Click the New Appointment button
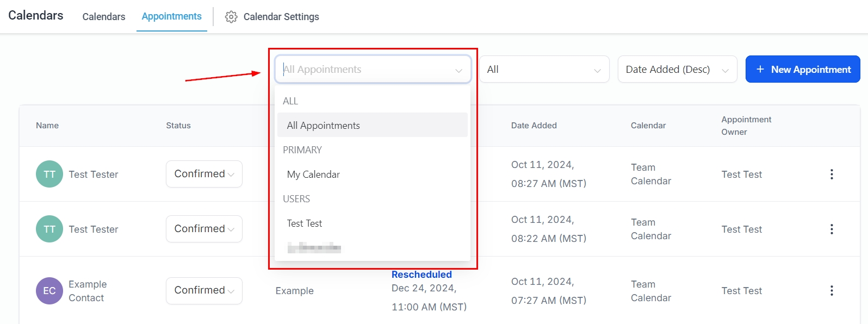868x324 pixels. [802, 70]
